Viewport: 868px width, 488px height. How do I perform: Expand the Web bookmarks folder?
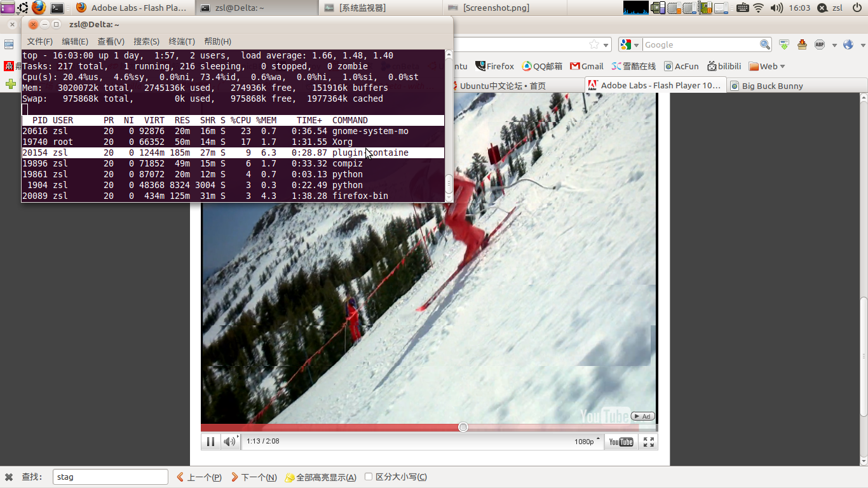point(767,66)
